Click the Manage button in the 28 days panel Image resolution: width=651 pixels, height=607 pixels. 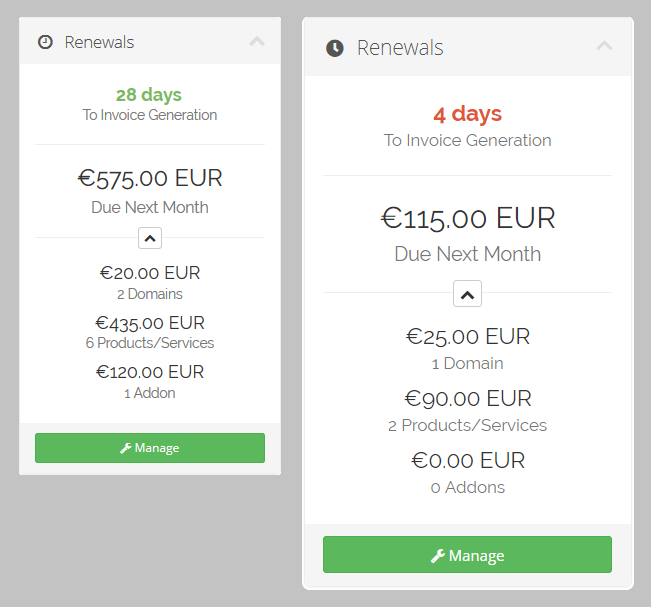(x=150, y=448)
